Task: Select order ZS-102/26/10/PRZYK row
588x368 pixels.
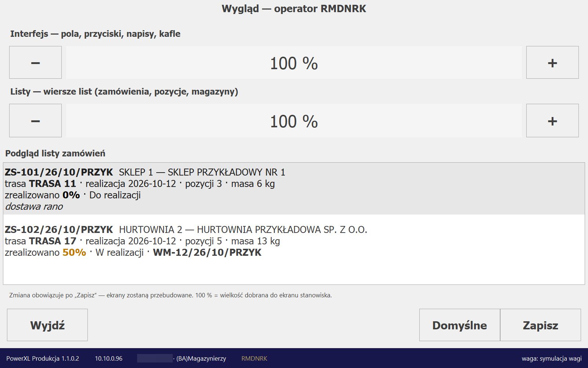Action: [294, 241]
